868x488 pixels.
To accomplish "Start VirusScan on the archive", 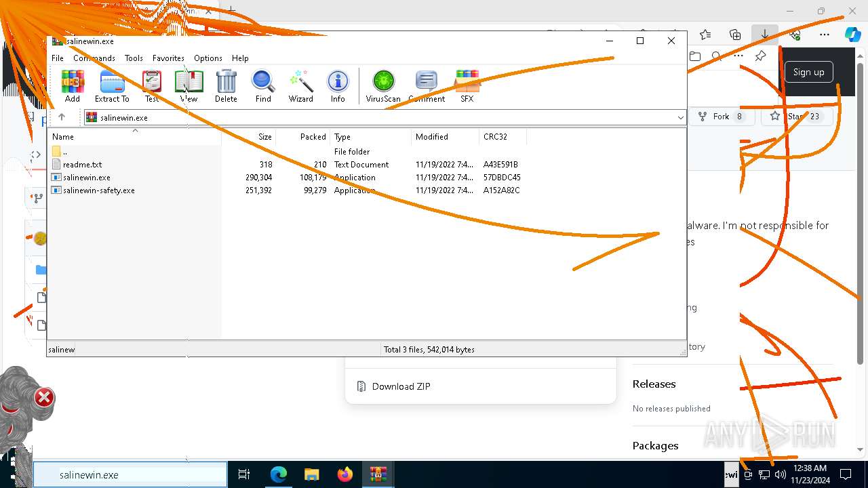I will (x=383, y=86).
